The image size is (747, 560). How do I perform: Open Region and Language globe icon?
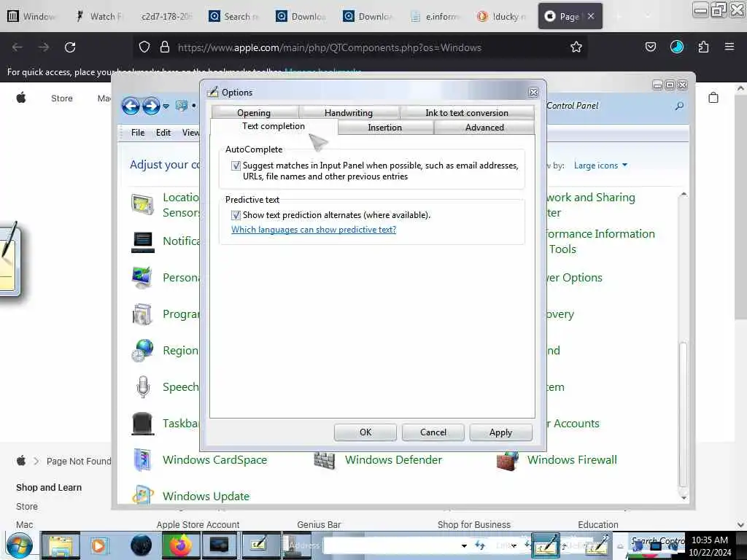point(142,351)
